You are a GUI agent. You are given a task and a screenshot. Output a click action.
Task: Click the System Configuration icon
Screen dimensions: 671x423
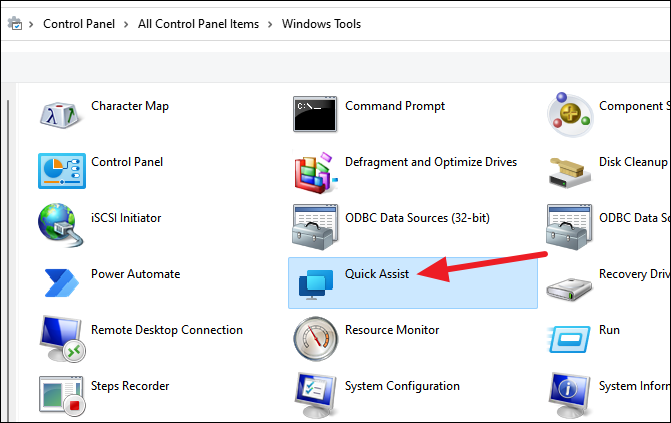click(x=316, y=395)
